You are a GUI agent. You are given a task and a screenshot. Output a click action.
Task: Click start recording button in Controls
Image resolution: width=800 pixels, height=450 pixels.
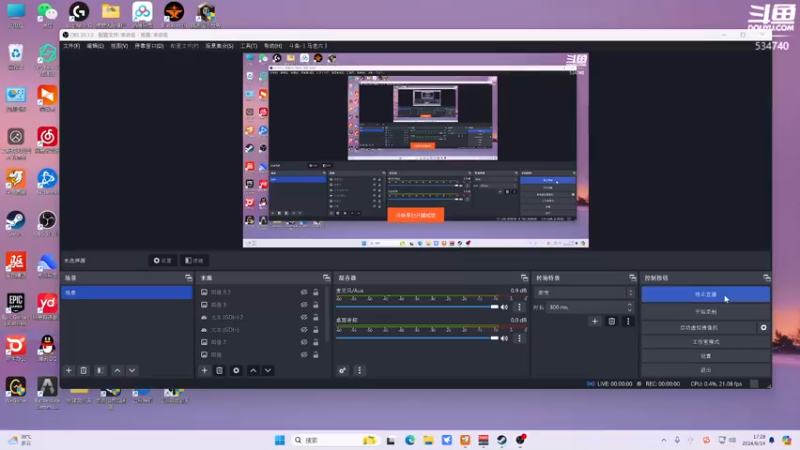coord(706,311)
